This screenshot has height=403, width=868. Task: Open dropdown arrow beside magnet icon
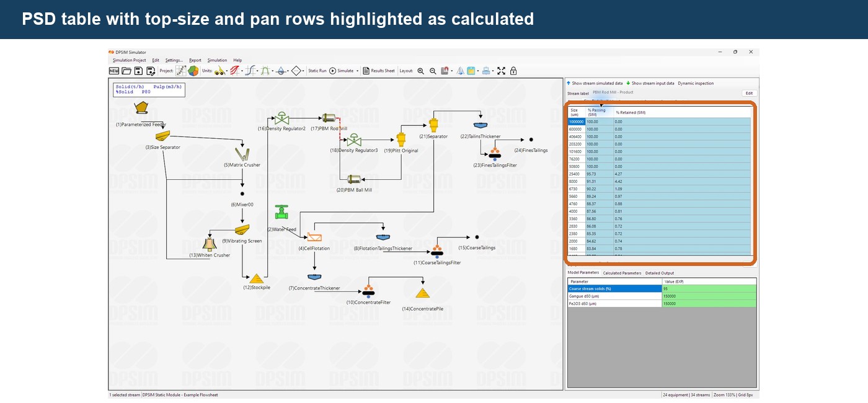pyautogui.click(x=451, y=71)
